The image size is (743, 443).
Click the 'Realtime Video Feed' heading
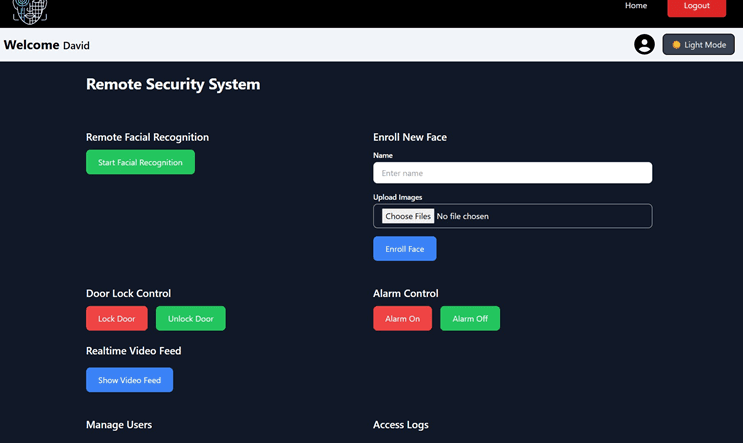pyautogui.click(x=134, y=351)
